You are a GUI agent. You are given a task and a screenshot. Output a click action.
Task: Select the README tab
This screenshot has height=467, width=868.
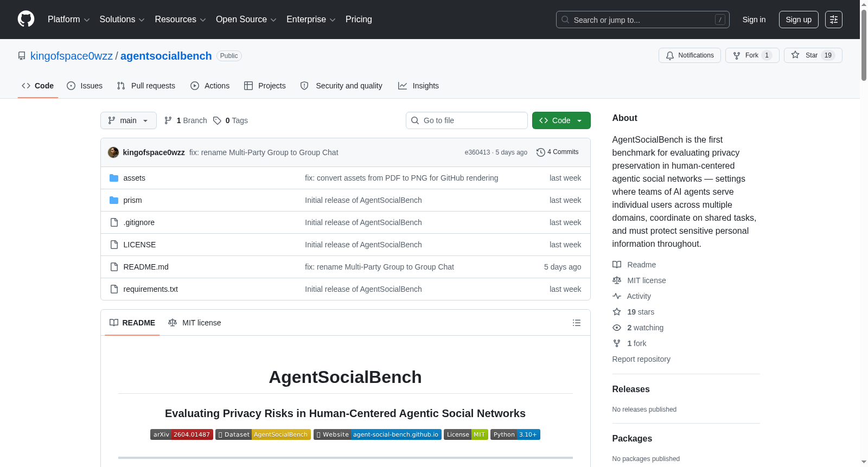[132, 323]
